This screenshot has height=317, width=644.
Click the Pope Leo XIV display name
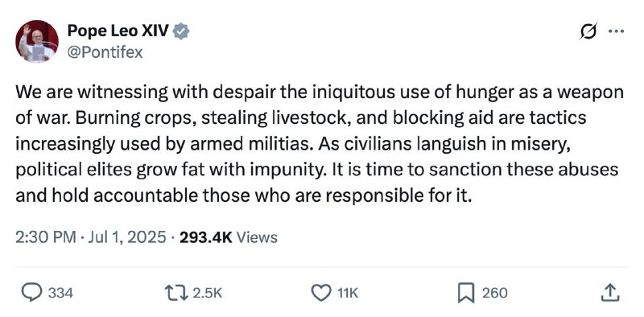[x=118, y=31]
